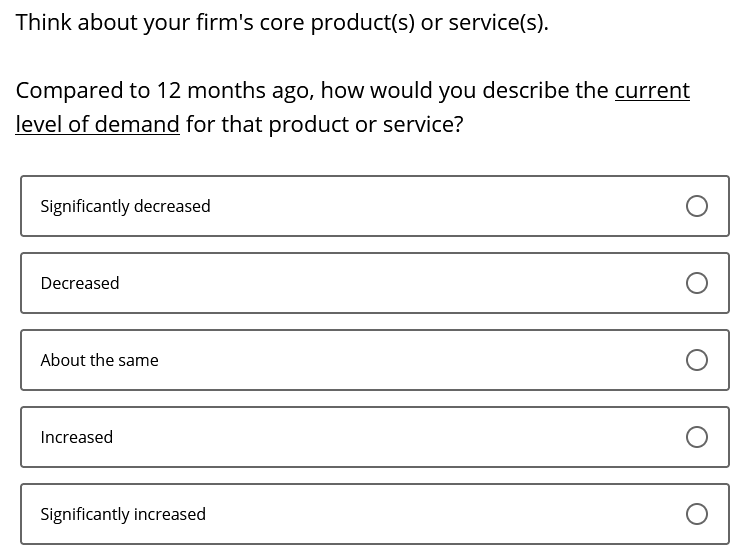
Task: Click the 'Increased' answer label
Action: pyautogui.click(x=77, y=437)
